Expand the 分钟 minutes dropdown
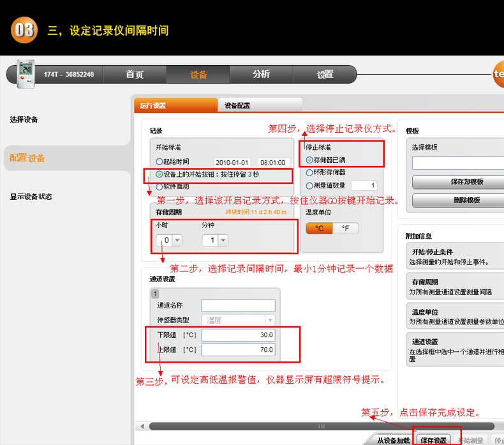Viewport: 504px width, 445px height. (x=223, y=241)
